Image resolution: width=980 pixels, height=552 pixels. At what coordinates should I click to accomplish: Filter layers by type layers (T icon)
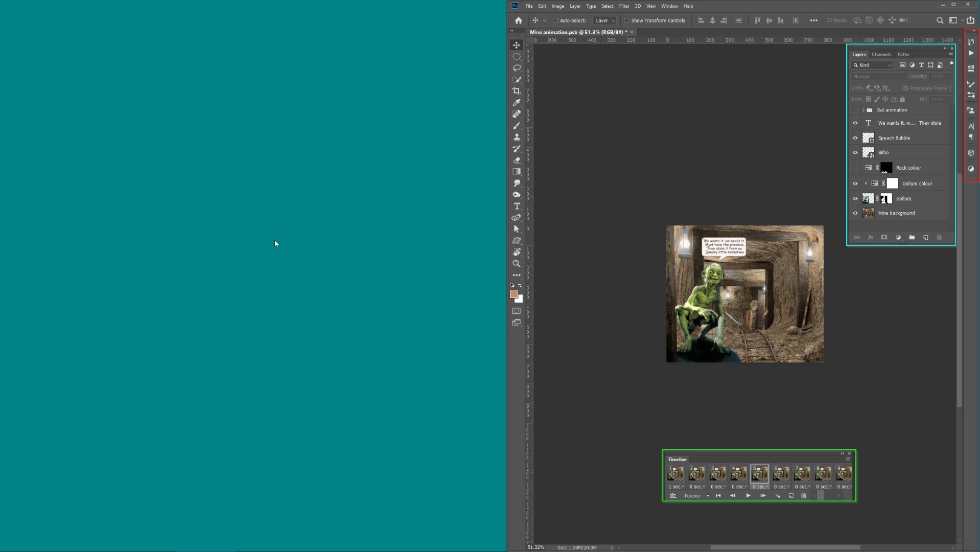coord(921,65)
